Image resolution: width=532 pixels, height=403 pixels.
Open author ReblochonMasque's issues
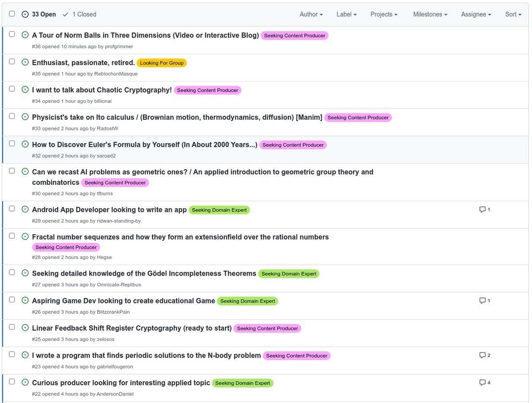coord(116,74)
